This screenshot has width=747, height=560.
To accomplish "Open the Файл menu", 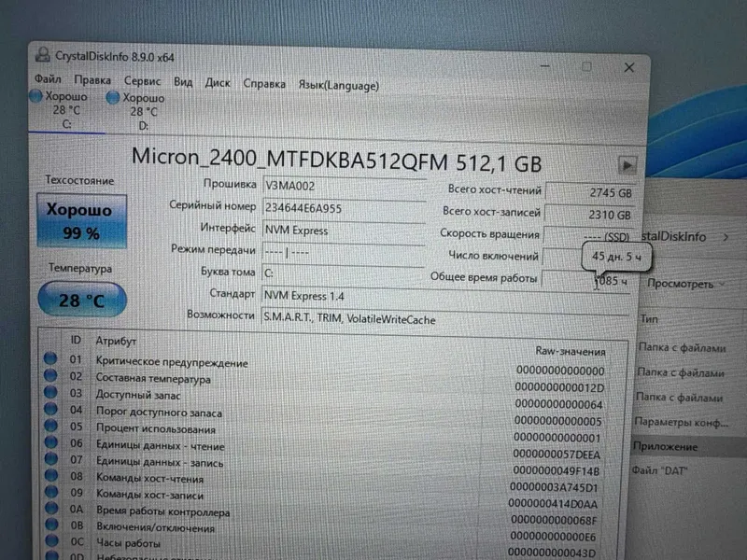I will pyautogui.click(x=48, y=78).
